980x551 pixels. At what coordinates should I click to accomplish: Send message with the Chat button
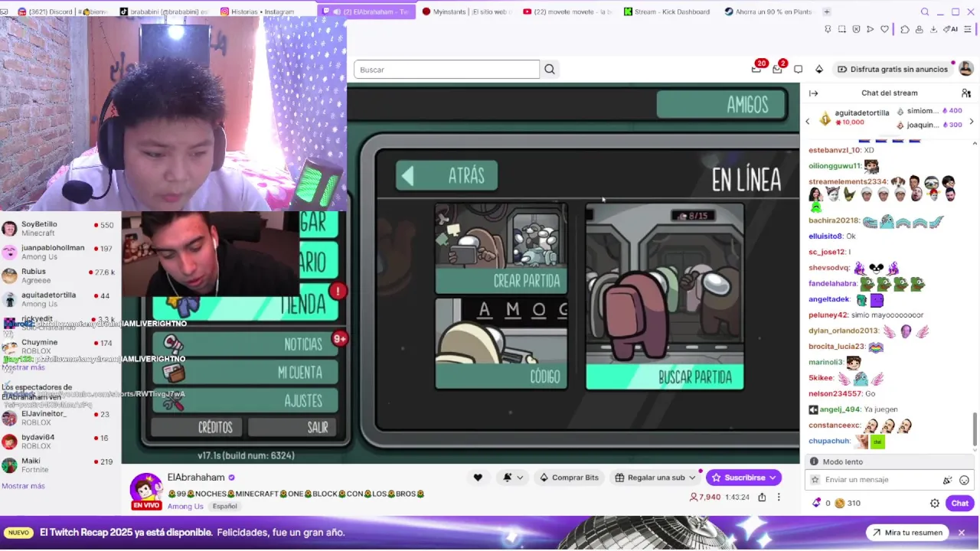[x=960, y=503]
